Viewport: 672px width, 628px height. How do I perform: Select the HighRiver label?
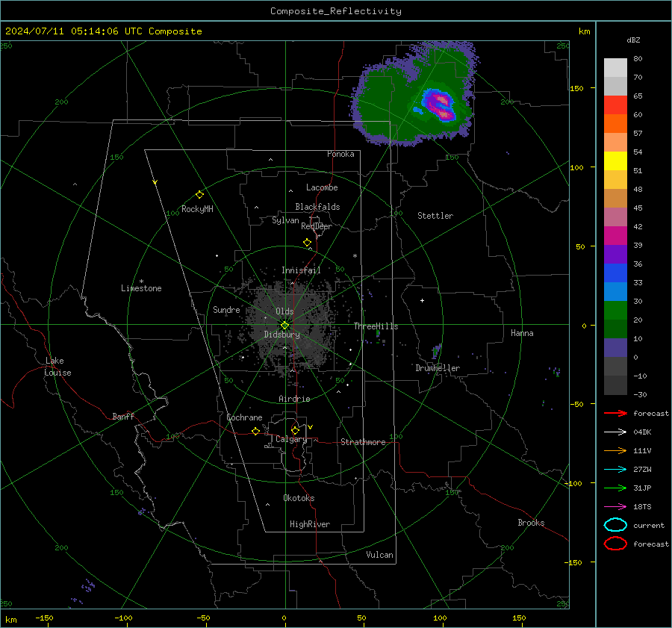310,524
